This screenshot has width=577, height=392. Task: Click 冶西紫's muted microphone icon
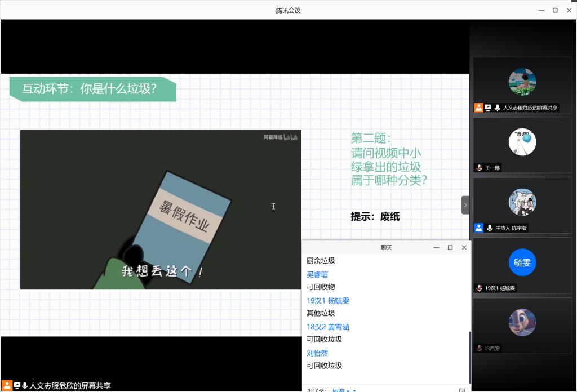479,348
